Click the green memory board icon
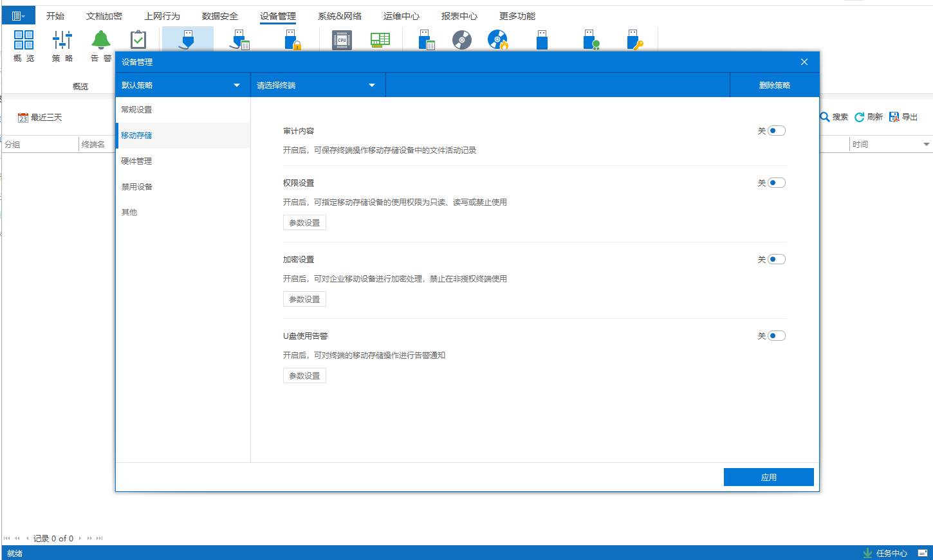The width and height of the screenshot is (933, 560). click(x=380, y=40)
